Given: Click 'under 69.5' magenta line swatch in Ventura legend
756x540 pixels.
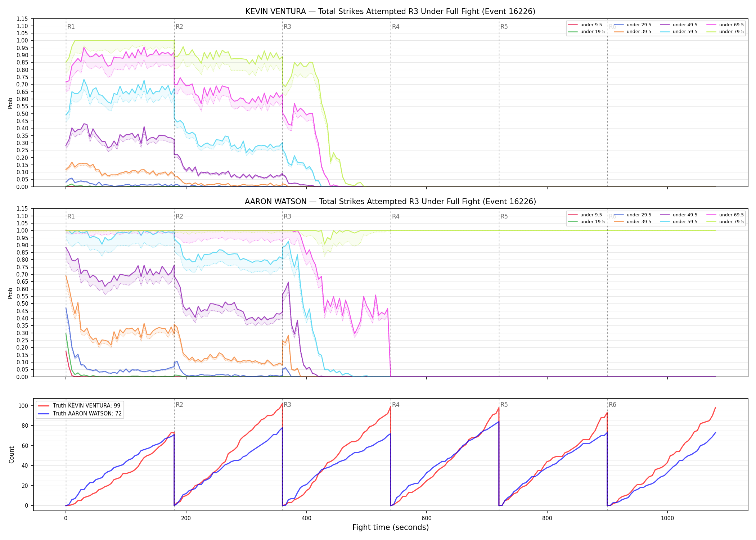Looking at the screenshot, I should coord(711,25).
